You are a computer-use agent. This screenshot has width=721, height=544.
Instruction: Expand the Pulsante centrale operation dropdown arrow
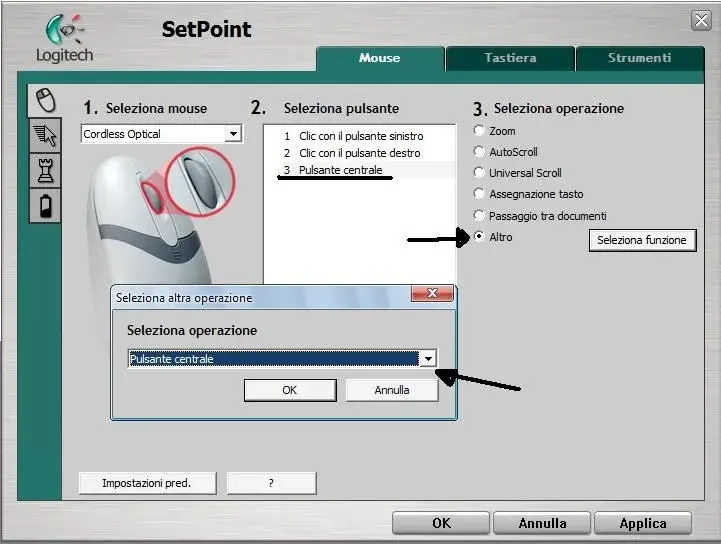point(428,359)
